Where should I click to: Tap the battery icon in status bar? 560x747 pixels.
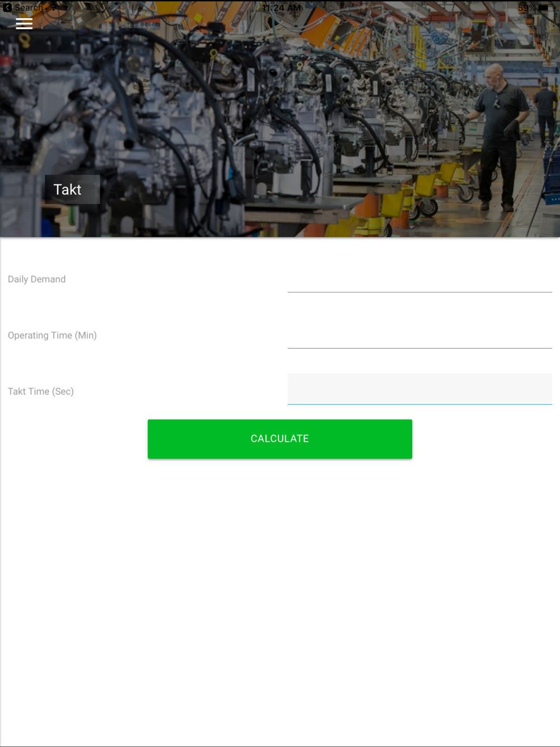[x=545, y=8]
